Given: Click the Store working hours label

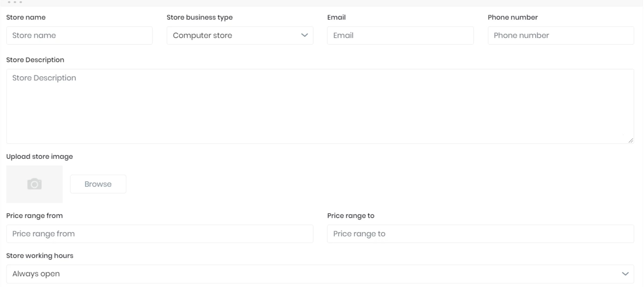Looking at the screenshot, I should [40, 255].
